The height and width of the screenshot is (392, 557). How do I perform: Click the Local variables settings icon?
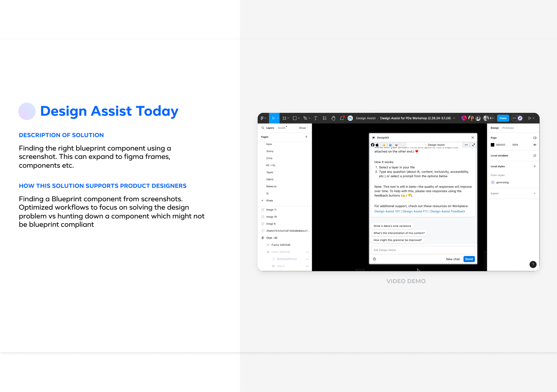535,156
